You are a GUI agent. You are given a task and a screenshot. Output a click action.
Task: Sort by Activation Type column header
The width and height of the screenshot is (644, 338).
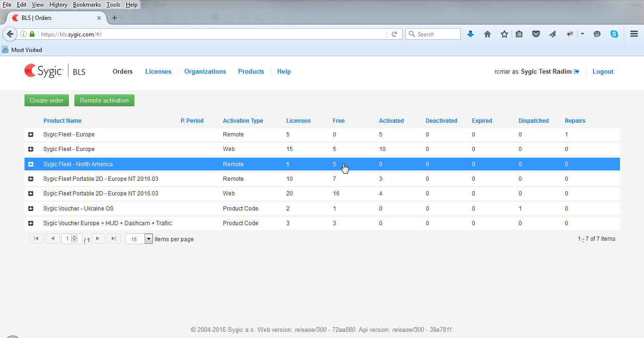click(x=243, y=121)
